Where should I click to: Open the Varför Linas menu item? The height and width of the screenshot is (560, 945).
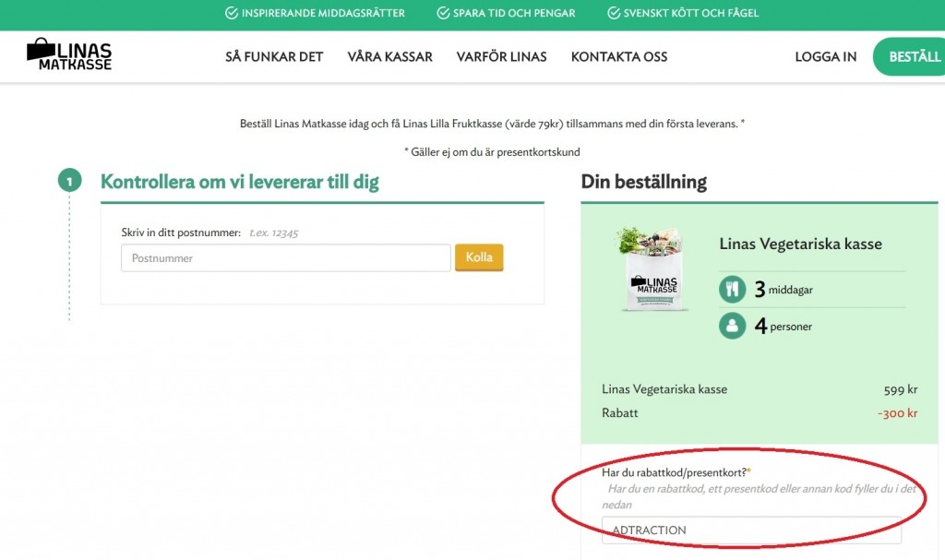tap(501, 56)
